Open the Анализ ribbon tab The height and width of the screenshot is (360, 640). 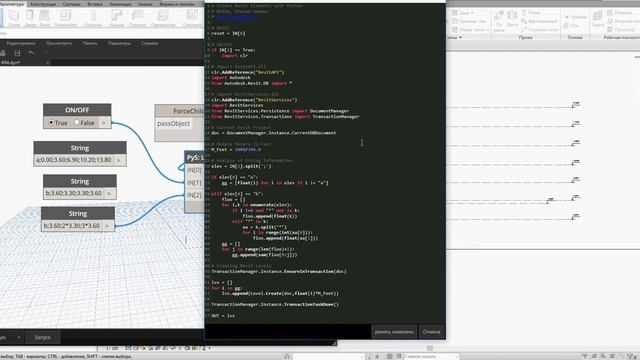(145, 4)
